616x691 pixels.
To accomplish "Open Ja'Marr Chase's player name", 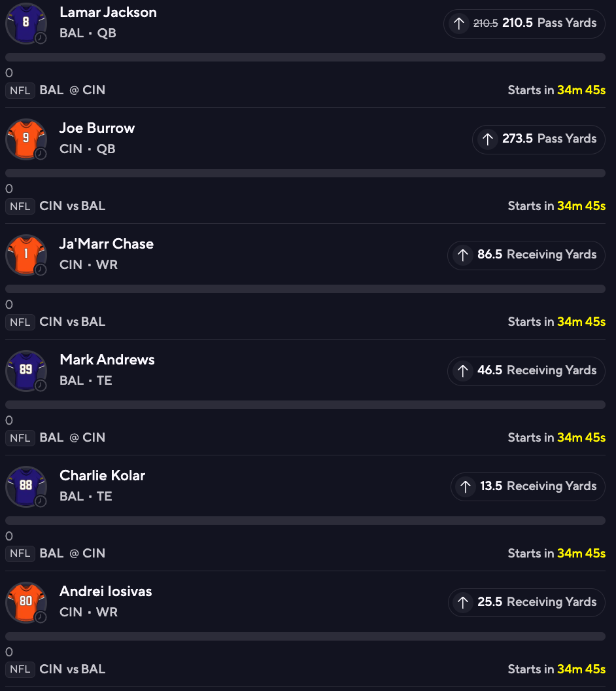I will click(x=107, y=243).
